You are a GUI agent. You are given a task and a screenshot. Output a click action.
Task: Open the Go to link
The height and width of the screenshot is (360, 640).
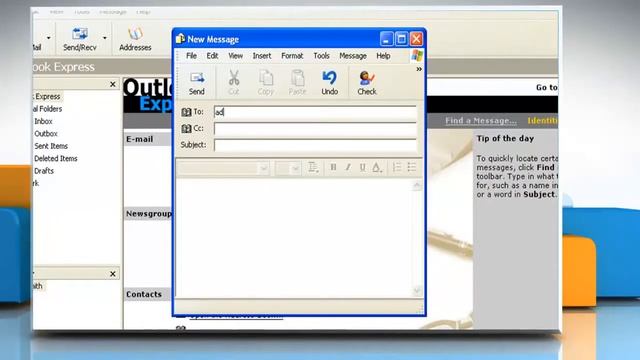point(547,87)
